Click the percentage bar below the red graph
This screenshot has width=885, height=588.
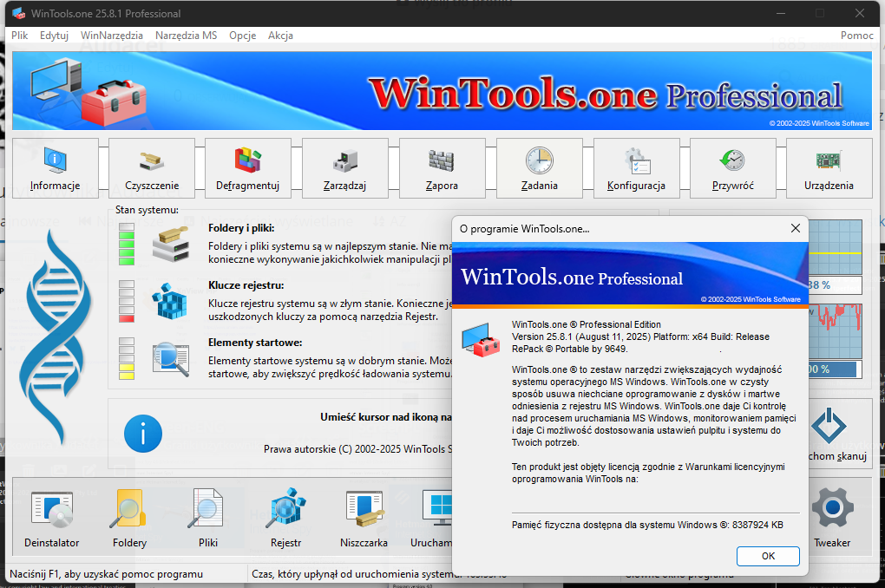pyautogui.click(x=836, y=369)
